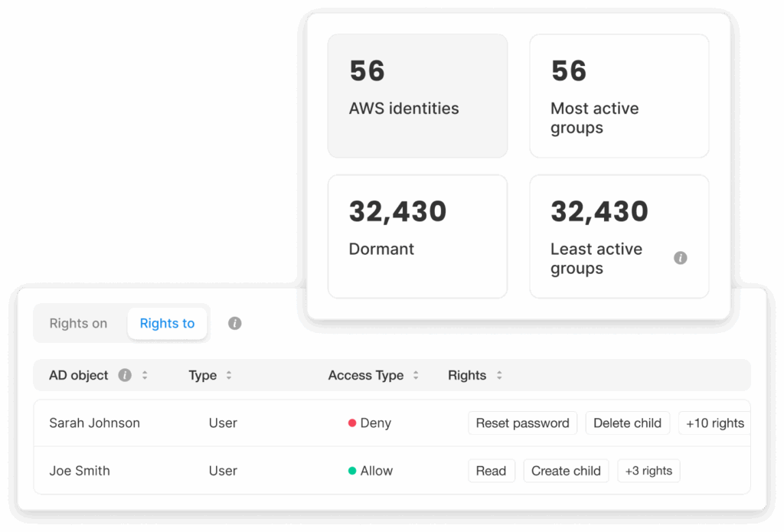
Task: Expand the +3 rights badge for Joe Smith
Action: (648, 471)
